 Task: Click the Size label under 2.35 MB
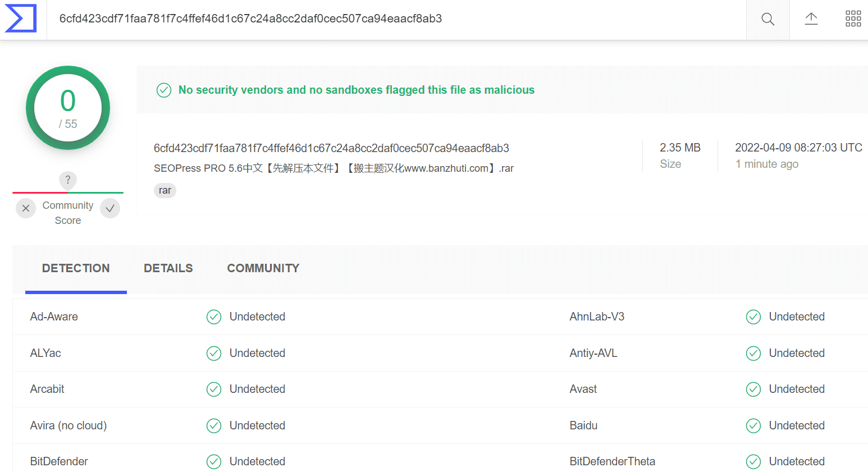(x=670, y=164)
